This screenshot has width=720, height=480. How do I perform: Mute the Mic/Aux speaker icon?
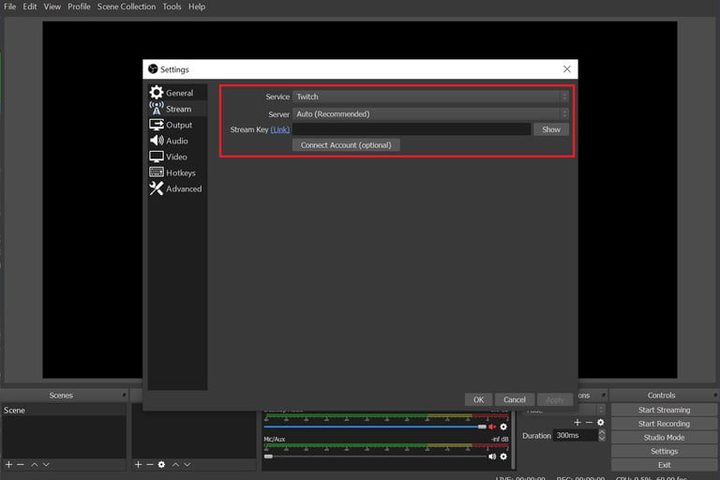tap(491, 456)
